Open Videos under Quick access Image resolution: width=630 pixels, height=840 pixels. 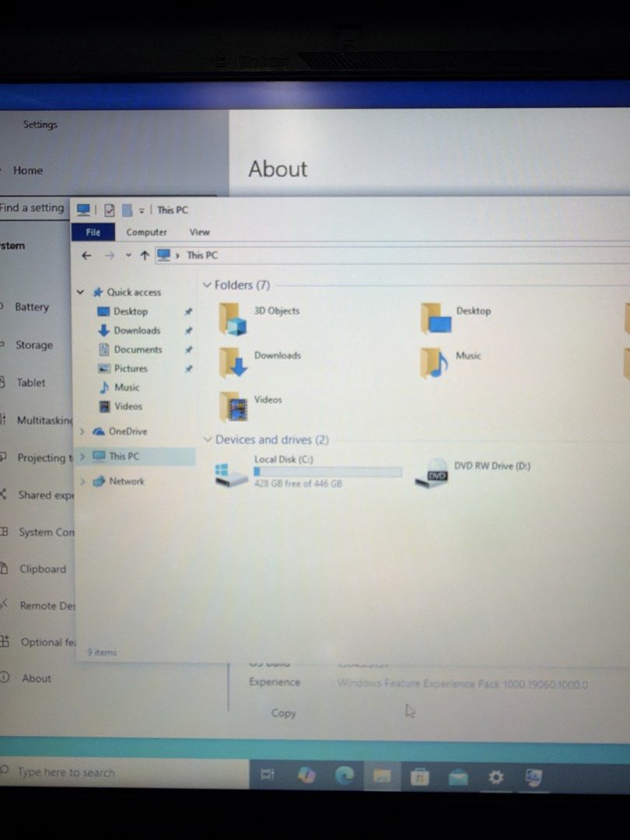(128, 406)
